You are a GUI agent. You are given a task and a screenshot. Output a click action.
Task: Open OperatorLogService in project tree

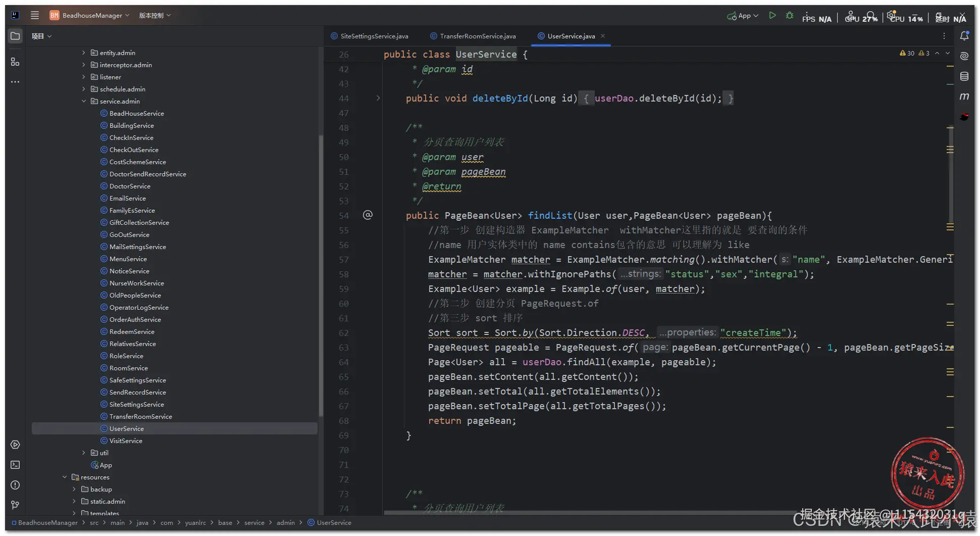[x=139, y=307]
